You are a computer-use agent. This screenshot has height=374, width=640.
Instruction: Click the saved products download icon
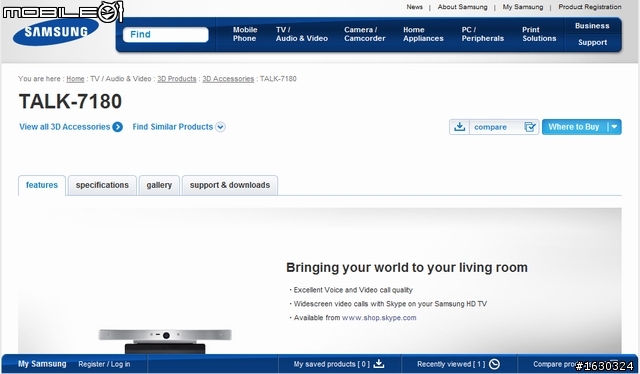[379, 364]
